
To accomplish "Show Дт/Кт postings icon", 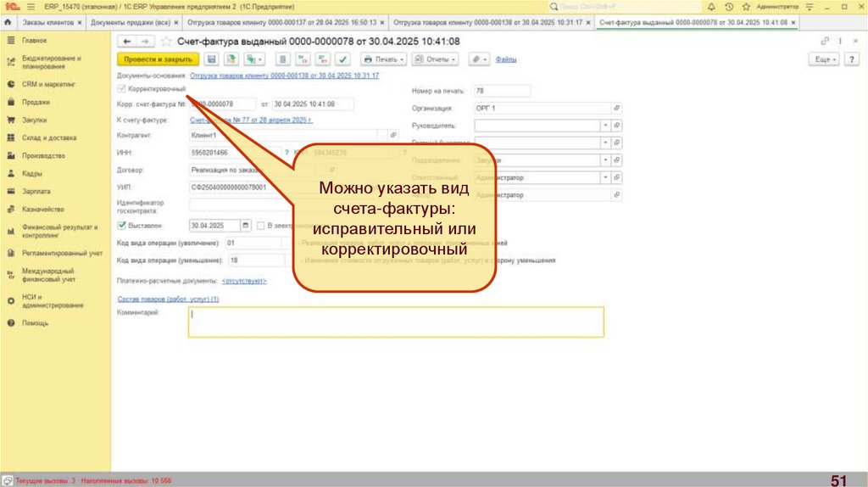I will pyautogui.click(x=303, y=59).
